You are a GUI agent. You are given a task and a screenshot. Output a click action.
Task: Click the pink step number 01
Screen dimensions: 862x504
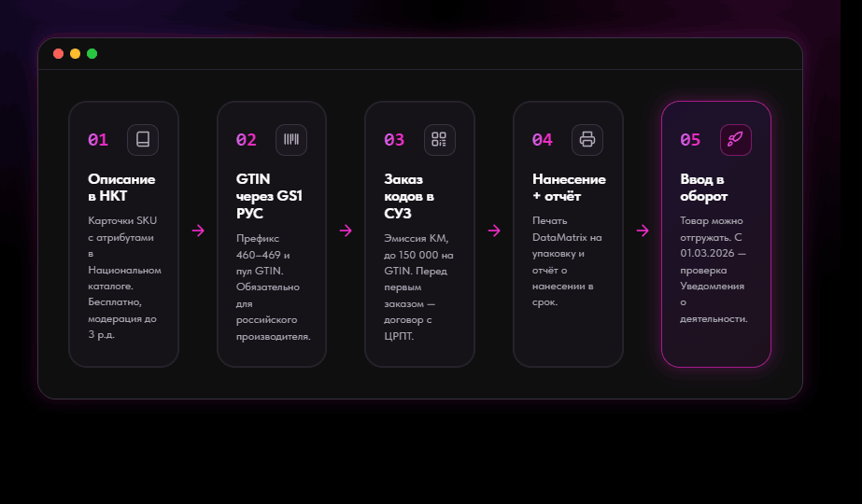(x=98, y=140)
